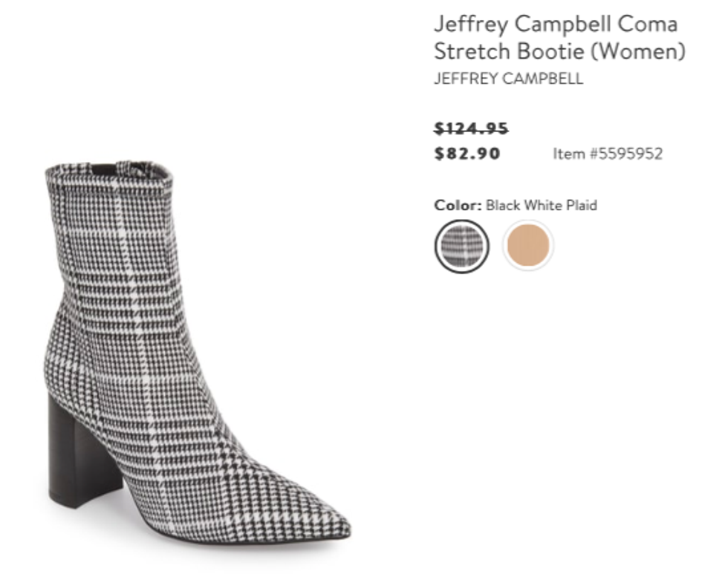The width and height of the screenshot is (728, 574).
Task: Click the Item #5595952 text
Action: click(x=608, y=154)
